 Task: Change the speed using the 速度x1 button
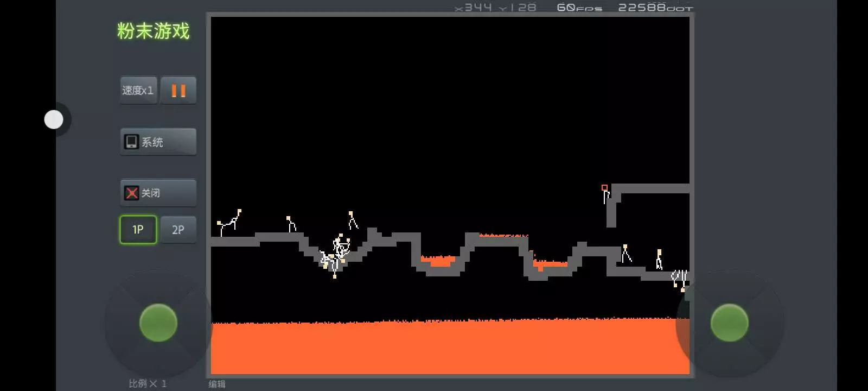coord(138,90)
